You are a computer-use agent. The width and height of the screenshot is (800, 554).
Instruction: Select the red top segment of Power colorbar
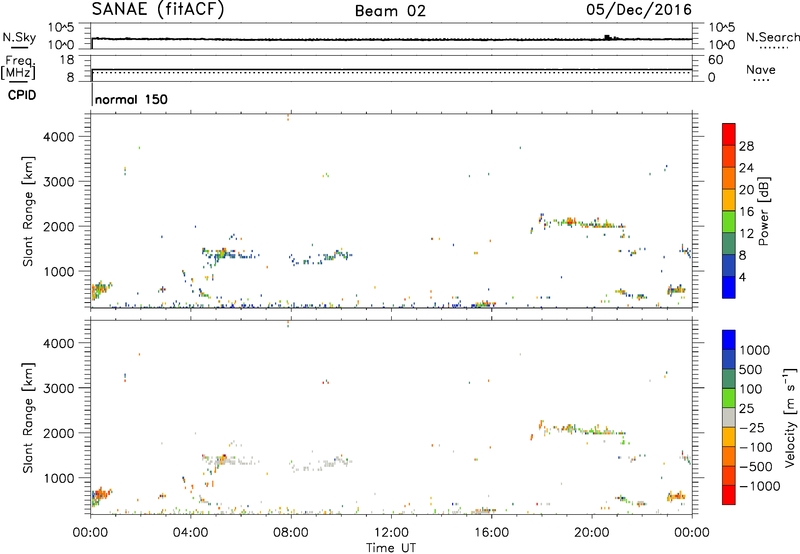point(729,134)
